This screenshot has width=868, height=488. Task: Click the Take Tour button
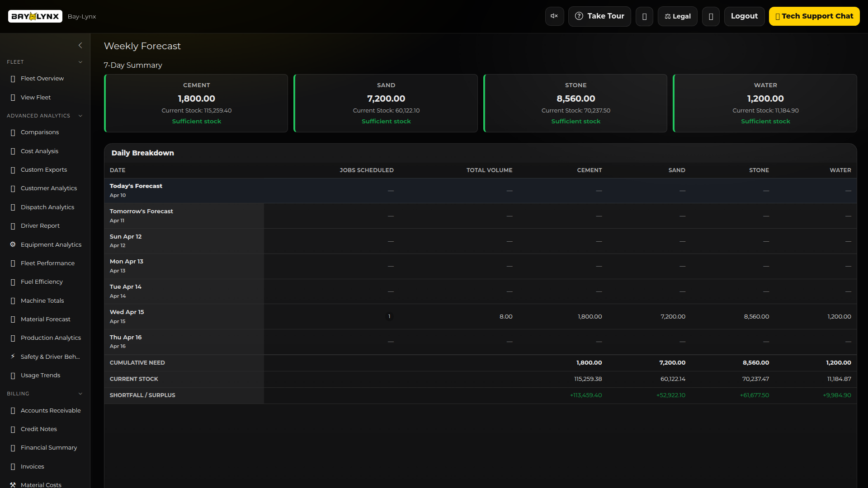tap(599, 16)
